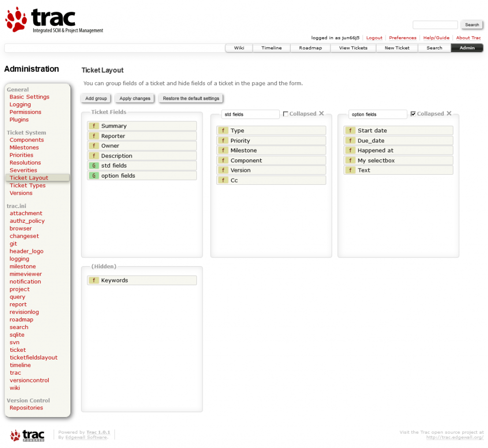The width and height of the screenshot is (488, 448).
Task: Open the Ticket Types admin page from the sidebar
Action: (28, 185)
